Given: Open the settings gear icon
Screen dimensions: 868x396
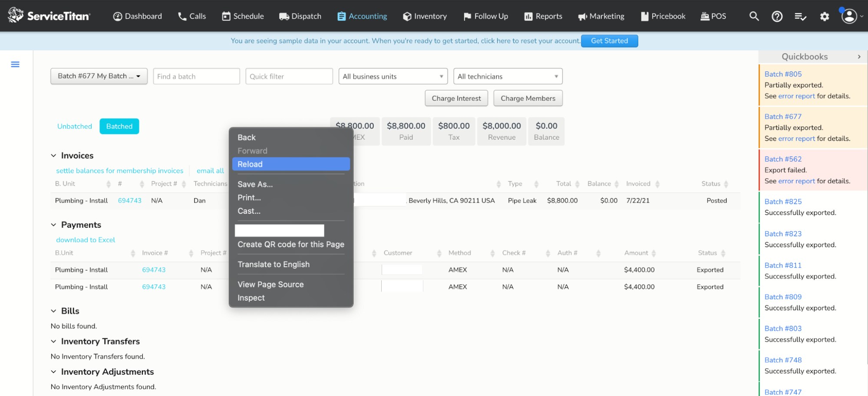Looking at the screenshot, I should (x=824, y=16).
